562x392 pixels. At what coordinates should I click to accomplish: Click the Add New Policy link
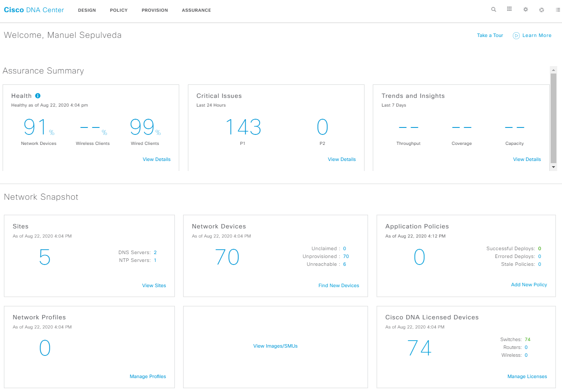pyautogui.click(x=529, y=285)
